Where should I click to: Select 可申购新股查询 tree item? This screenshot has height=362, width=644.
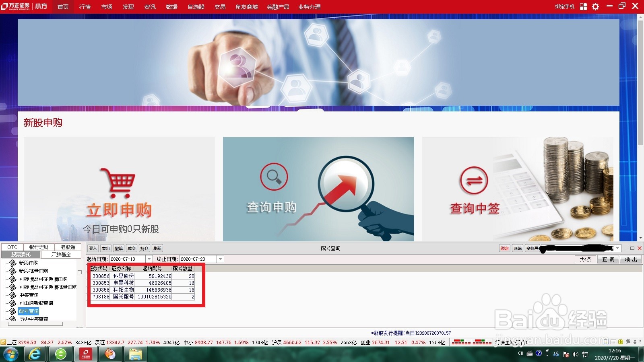(36, 303)
